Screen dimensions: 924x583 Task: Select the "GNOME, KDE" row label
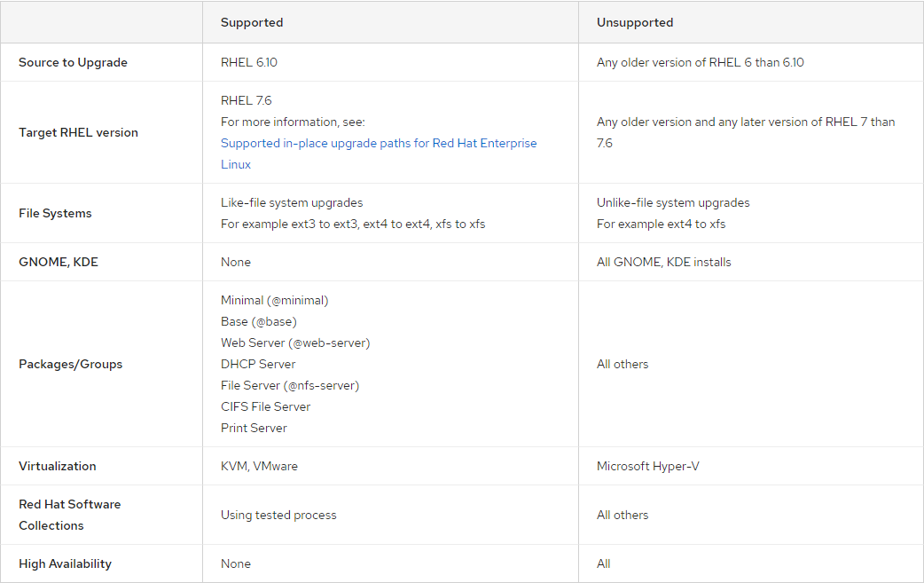coord(59,263)
